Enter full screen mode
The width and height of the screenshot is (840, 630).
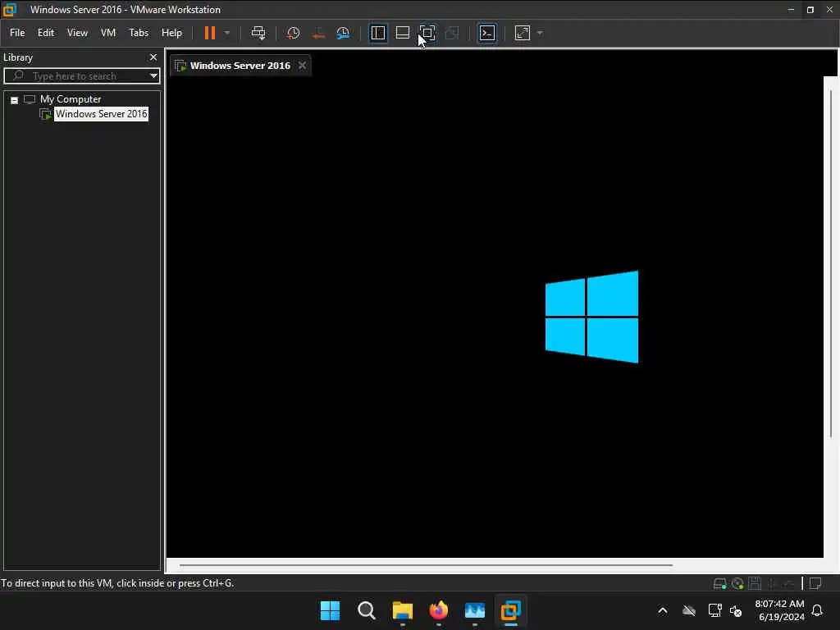tap(427, 33)
